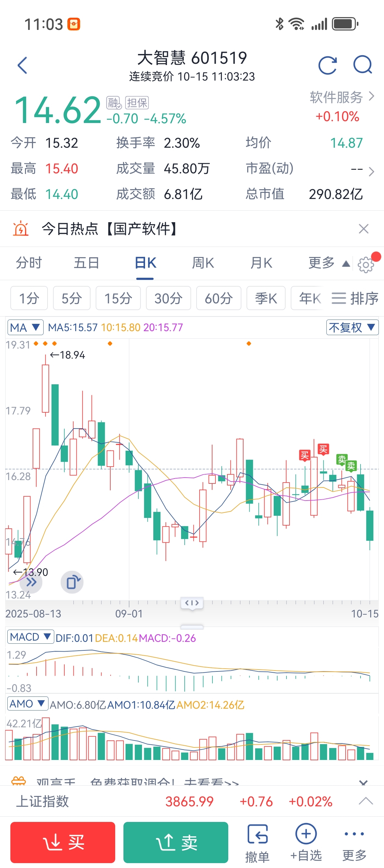Screen dimensions: 384x868
Task: Select the 5分 interval chip
Action: pyautogui.click(x=72, y=298)
